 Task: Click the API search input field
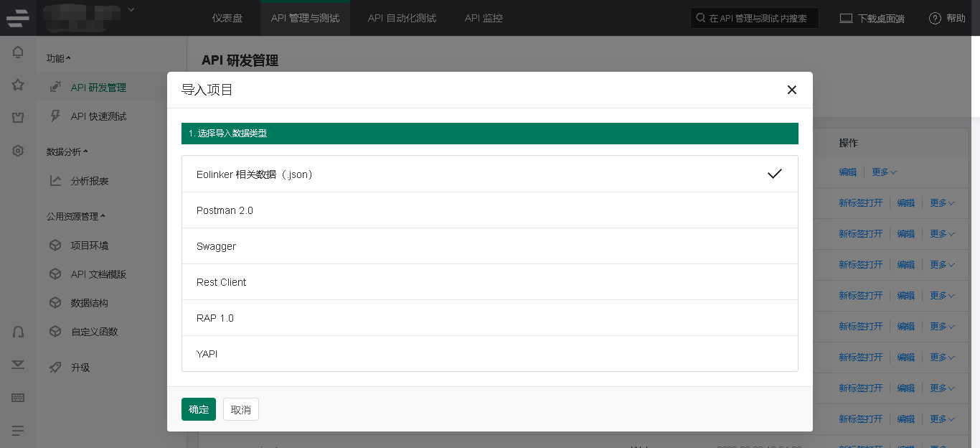coord(758,18)
